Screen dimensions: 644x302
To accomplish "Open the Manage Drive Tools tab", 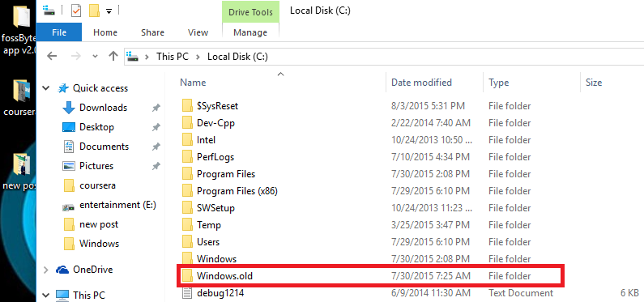I will [250, 32].
